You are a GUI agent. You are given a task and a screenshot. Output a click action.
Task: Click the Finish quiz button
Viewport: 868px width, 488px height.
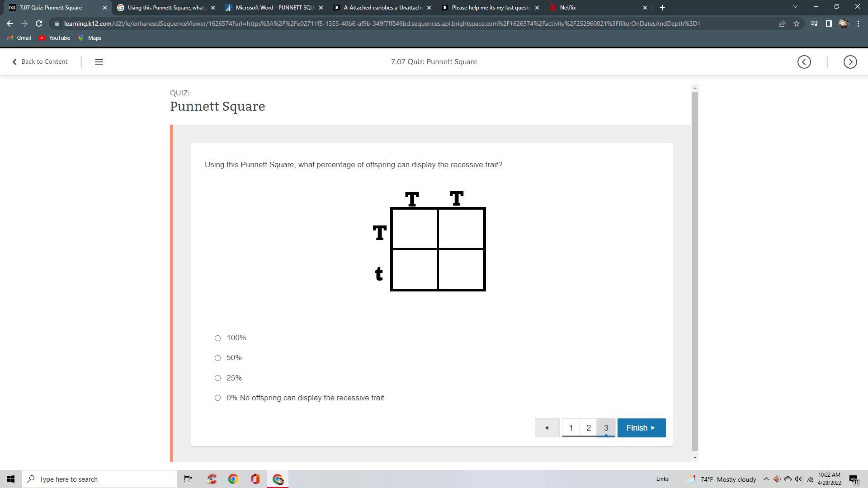pyautogui.click(x=641, y=428)
